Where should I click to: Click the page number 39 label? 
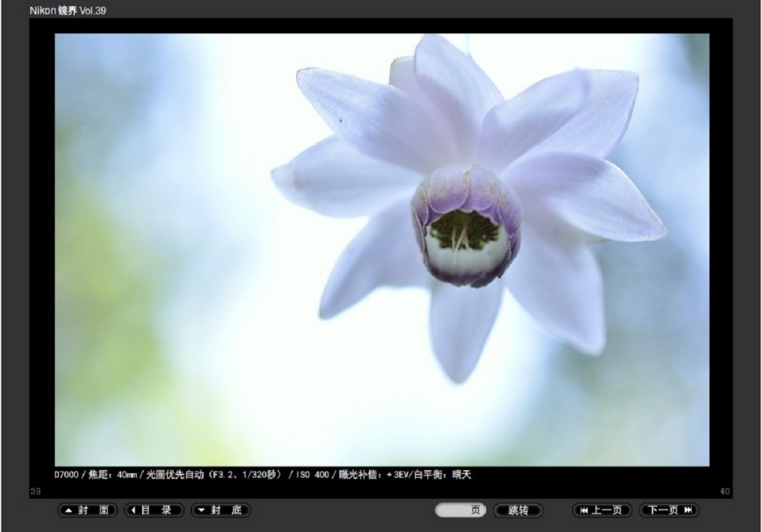[x=35, y=492]
